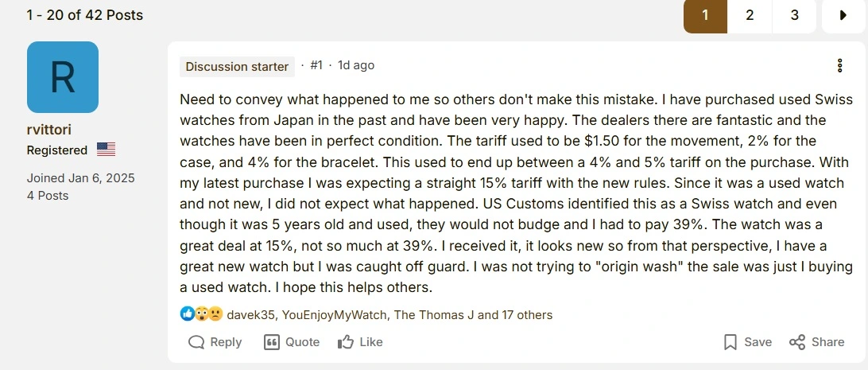Open The Thomas J profile link
Image resolution: width=868 pixels, height=370 pixels.
(x=434, y=314)
